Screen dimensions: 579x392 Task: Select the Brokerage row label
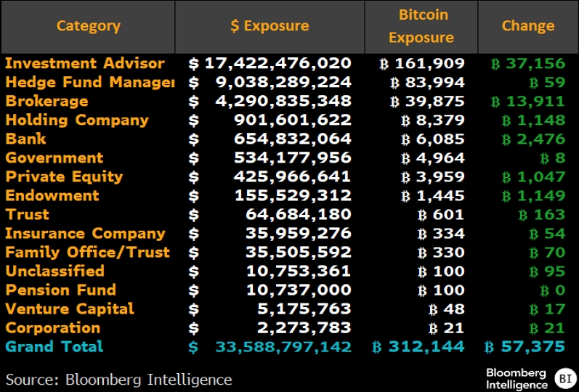tap(46, 101)
